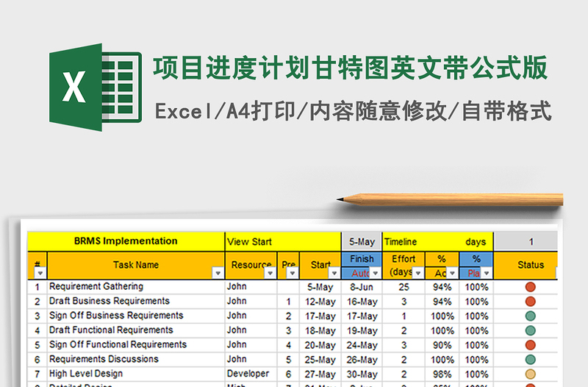Click the View Start date cell showing 5-May
This screenshot has height=387, width=588.
click(x=362, y=241)
